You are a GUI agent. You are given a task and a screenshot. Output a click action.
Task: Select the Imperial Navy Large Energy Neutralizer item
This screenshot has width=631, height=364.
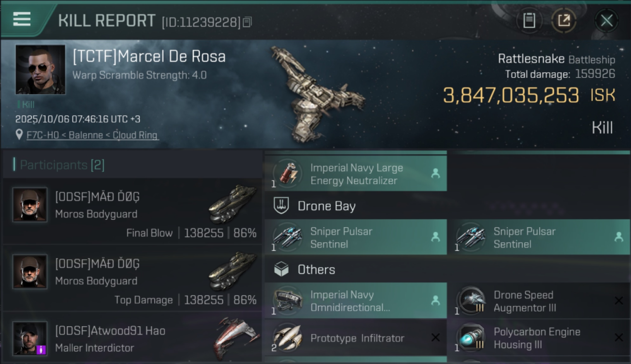click(356, 174)
